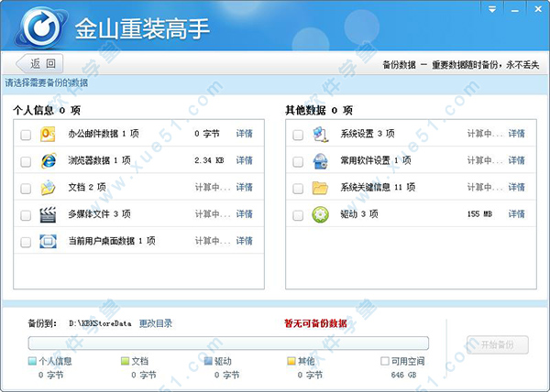This screenshot has width=550, height=392.
Task: Open 详情 for 办公邮件数据
Action: click(x=244, y=134)
